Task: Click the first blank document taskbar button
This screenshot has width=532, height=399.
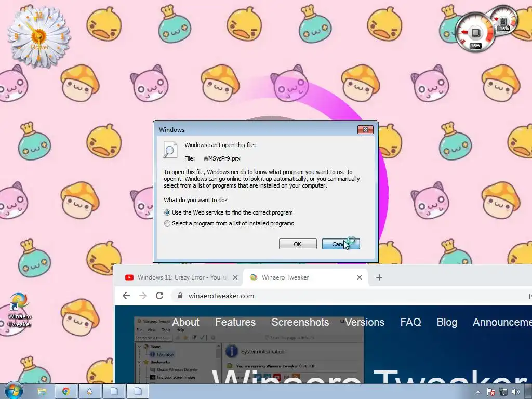Action: coord(114,392)
